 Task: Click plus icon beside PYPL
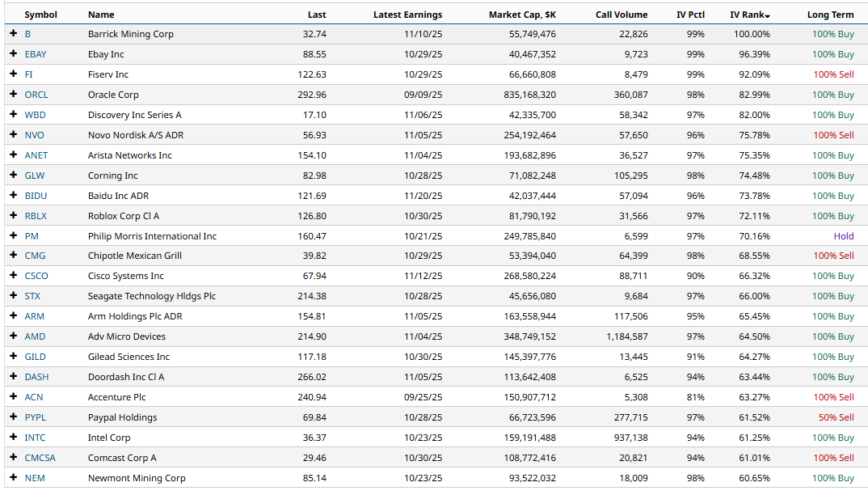(13, 417)
